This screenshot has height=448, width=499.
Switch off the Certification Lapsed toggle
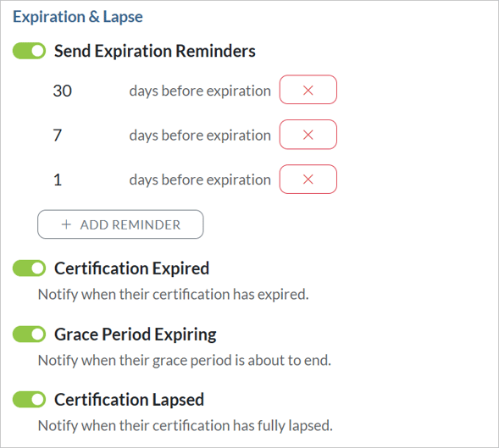pyautogui.click(x=29, y=400)
